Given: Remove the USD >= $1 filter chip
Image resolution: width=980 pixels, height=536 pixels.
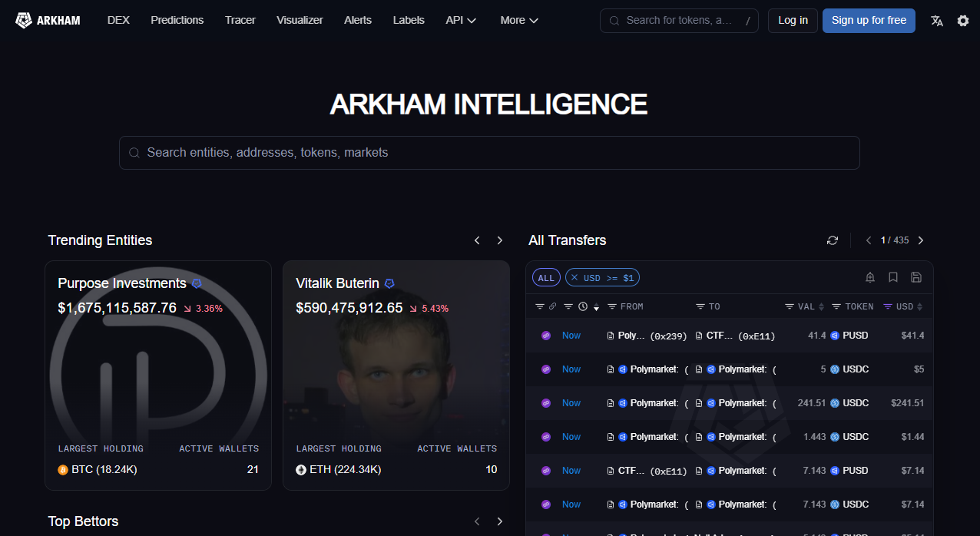Looking at the screenshot, I should coord(574,277).
